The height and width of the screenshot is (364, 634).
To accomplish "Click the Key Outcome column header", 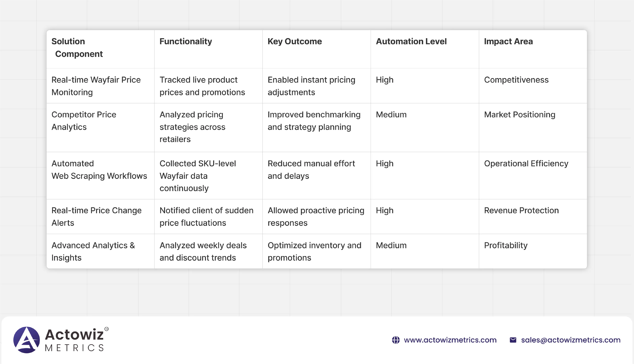I will (295, 41).
